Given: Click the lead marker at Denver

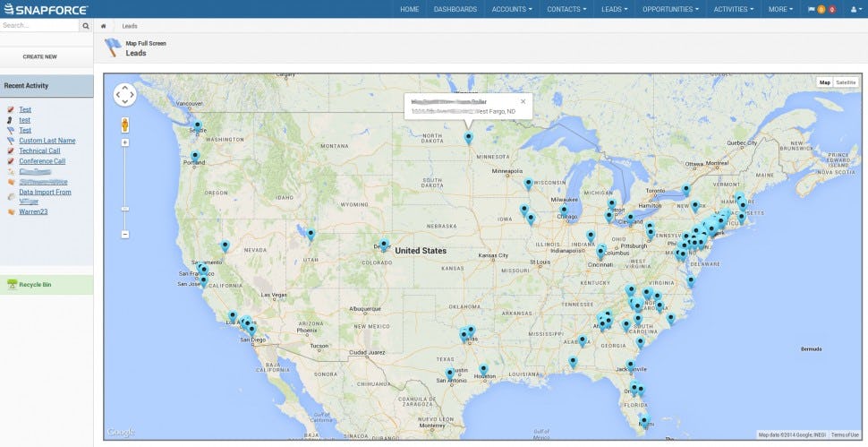Looking at the screenshot, I should [x=384, y=244].
